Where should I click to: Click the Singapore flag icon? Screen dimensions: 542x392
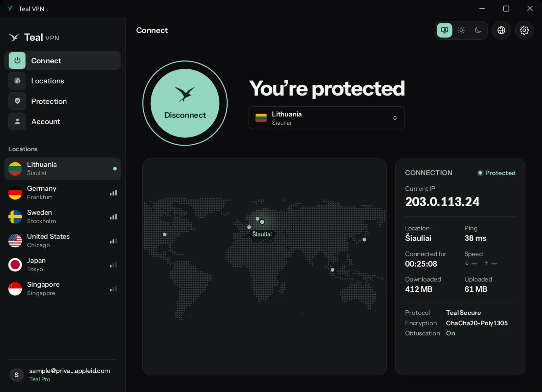pos(15,289)
